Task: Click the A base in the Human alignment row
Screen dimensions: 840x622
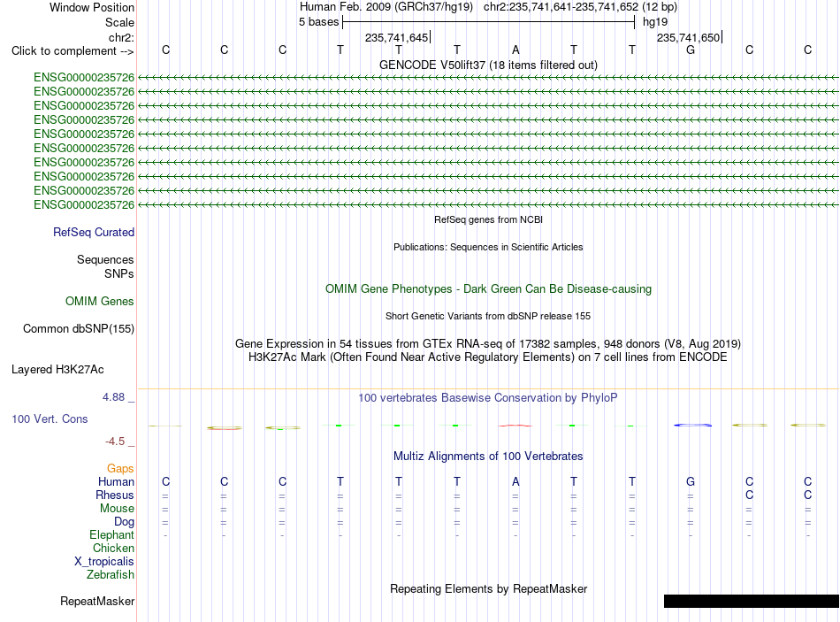Action: click(515, 482)
